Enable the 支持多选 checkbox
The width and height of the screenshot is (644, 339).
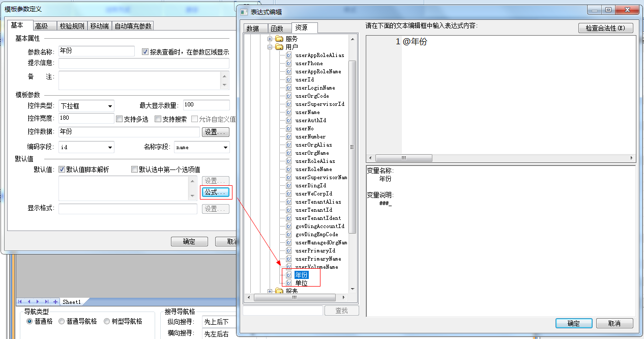(x=120, y=119)
